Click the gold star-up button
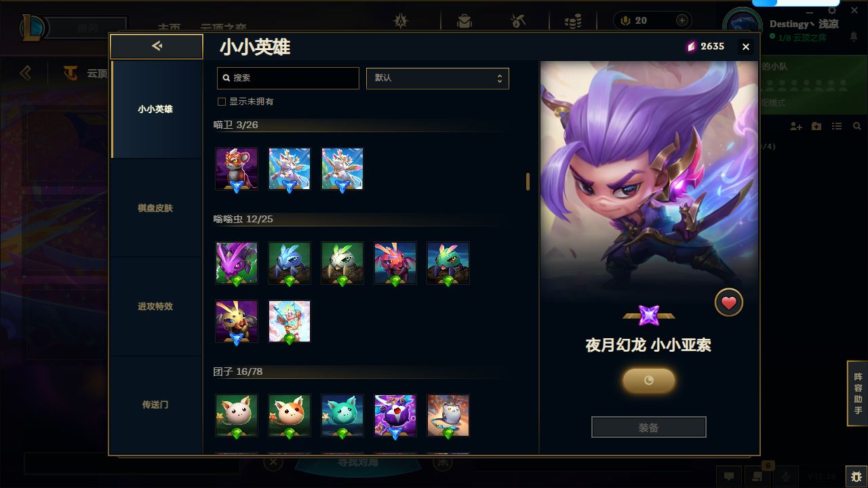 (x=649, y=380)
